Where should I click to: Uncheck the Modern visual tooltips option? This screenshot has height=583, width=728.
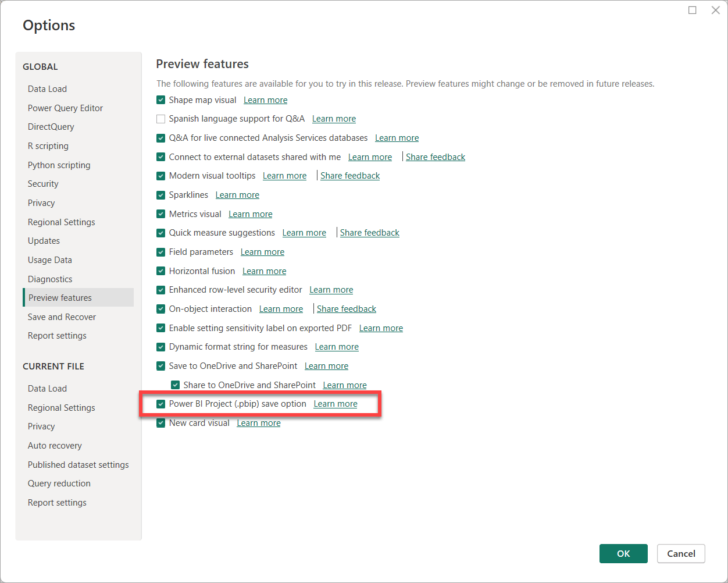click(x=161, y=176)
